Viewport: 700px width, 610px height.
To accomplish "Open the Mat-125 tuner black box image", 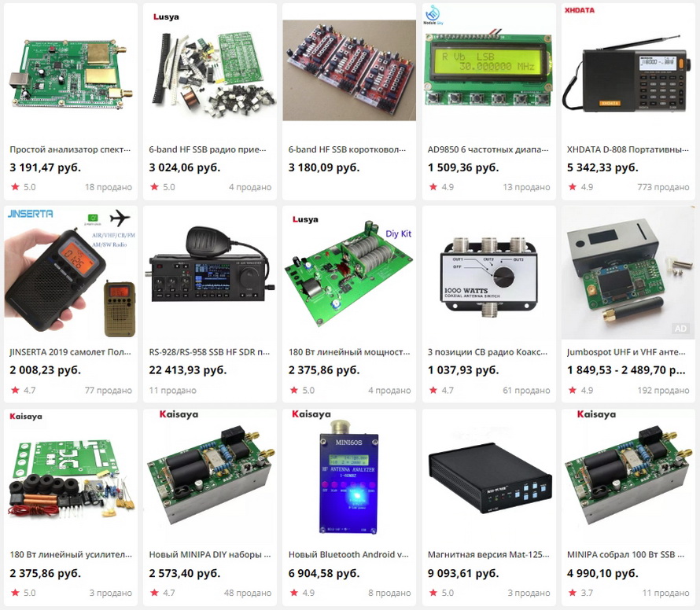I will pos(490,480).
